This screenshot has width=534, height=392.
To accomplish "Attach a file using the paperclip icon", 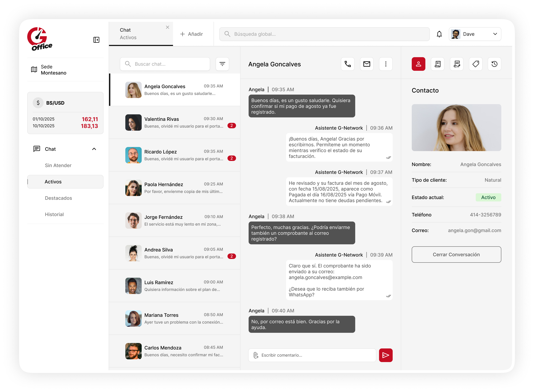I will 256,355.
